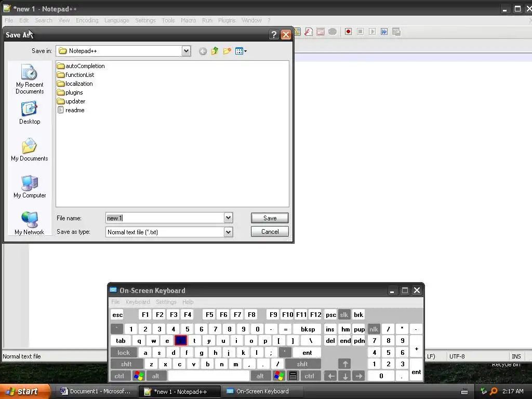
Task: Switch to Document1 Microsoft Word taskbar item
Action: (x=96, y=391)
